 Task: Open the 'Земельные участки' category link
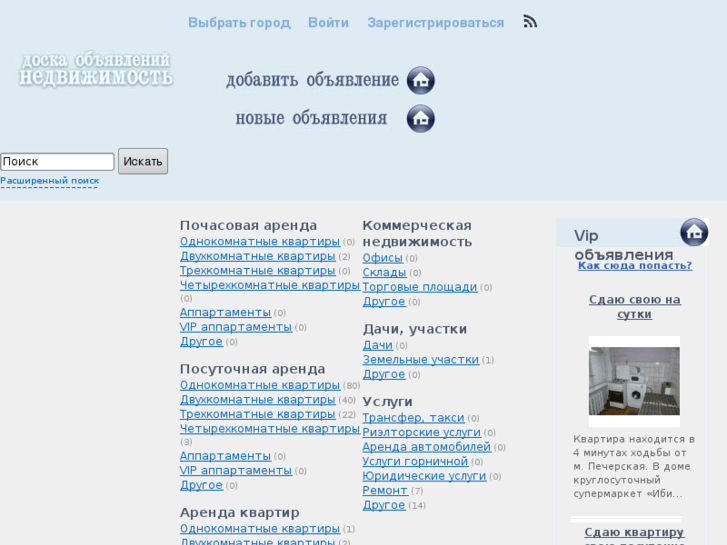pos(421,359)
